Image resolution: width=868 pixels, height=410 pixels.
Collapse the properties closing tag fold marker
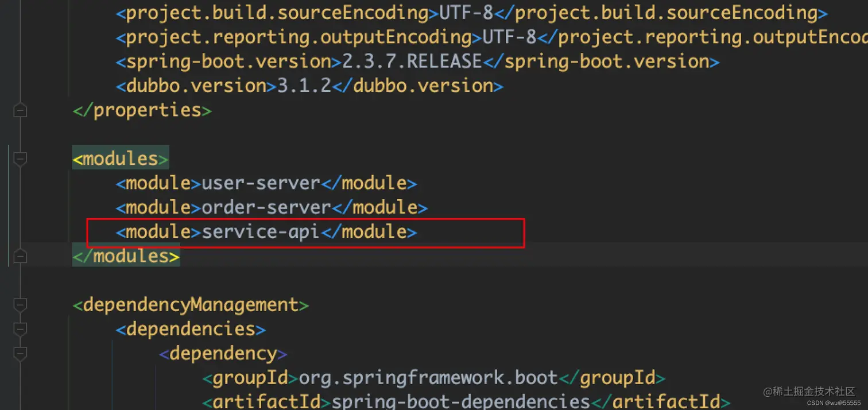point(20,110)
